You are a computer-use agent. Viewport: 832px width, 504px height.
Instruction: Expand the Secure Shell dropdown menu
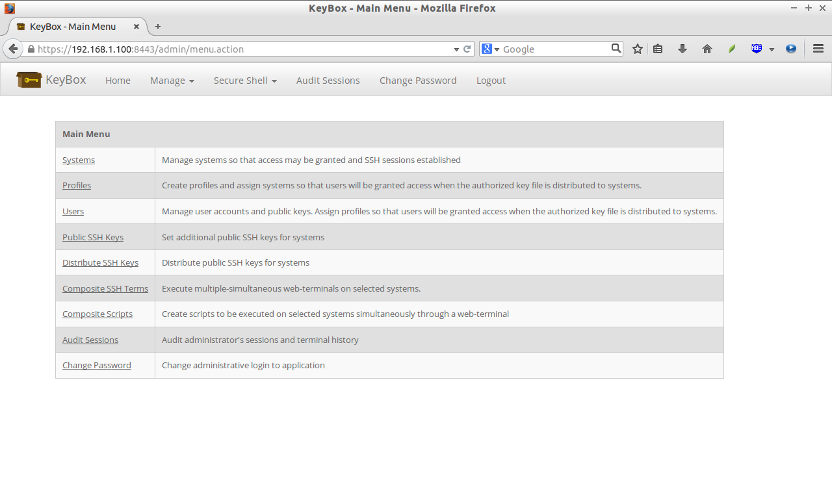tap(245, 81)
